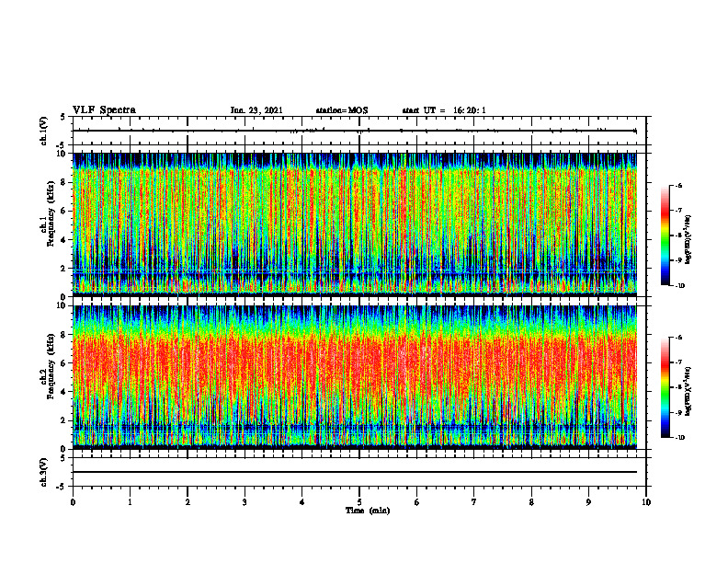The height and width of the screenshot is (563, 728).
Task: Click time axis tick label "1"
Action: [x=130, y=502]
